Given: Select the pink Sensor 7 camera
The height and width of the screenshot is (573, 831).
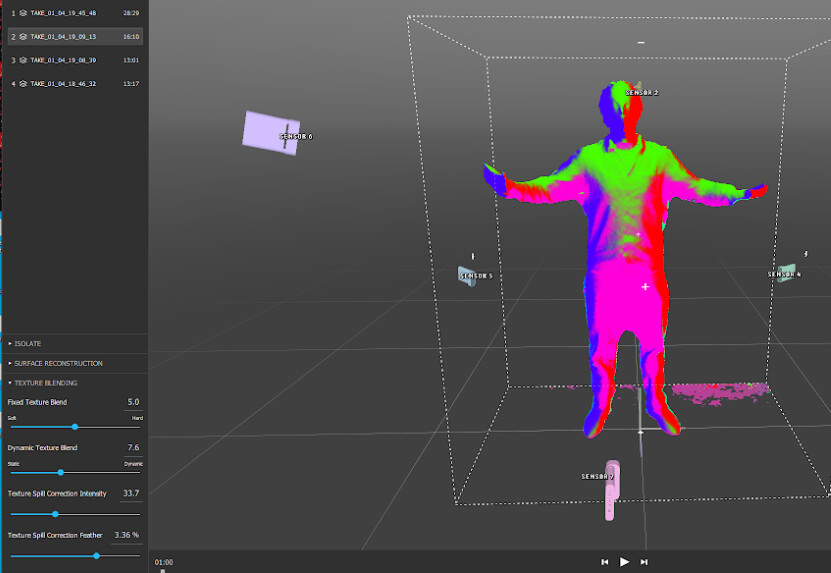Looking at the screenshot, I should tap(611, 491).
